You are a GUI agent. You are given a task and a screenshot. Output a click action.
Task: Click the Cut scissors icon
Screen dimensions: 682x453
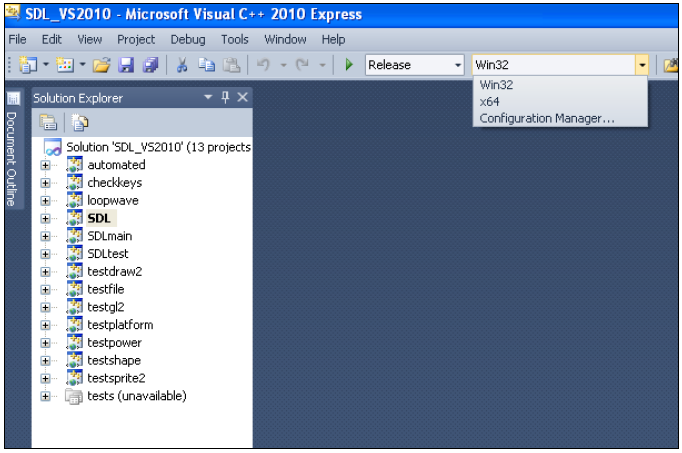coord(182,65)
